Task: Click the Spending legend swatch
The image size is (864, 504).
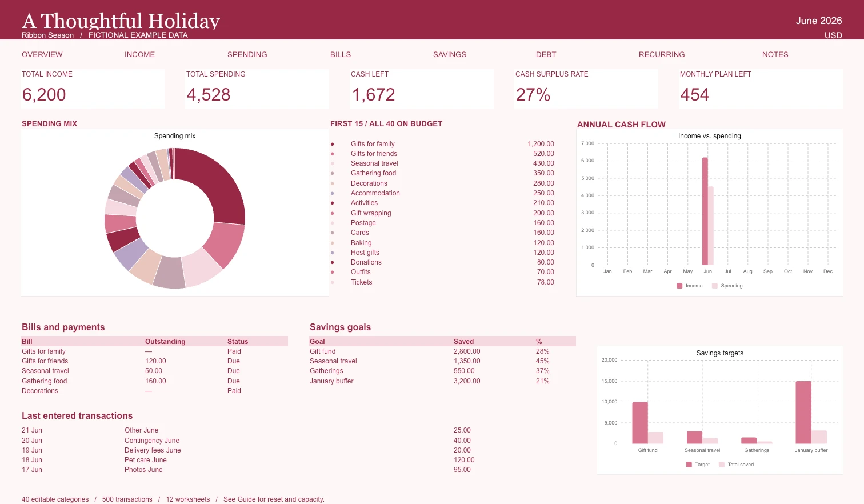Action: click(715, 286)
